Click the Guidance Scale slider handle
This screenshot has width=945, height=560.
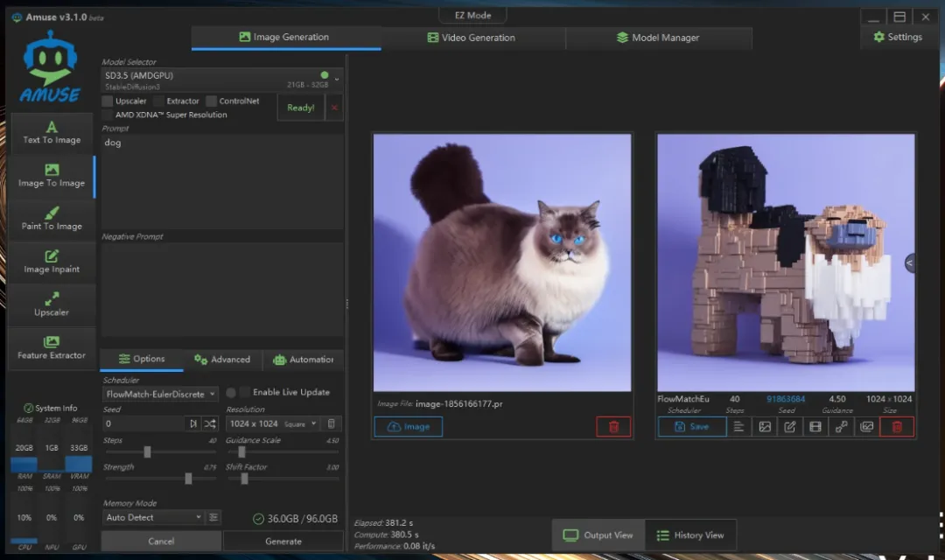241,451
